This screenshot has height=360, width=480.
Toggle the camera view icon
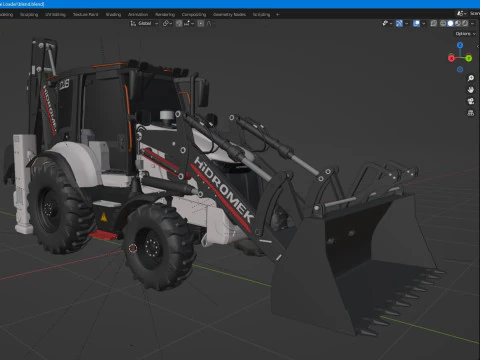tap(471, 101)
